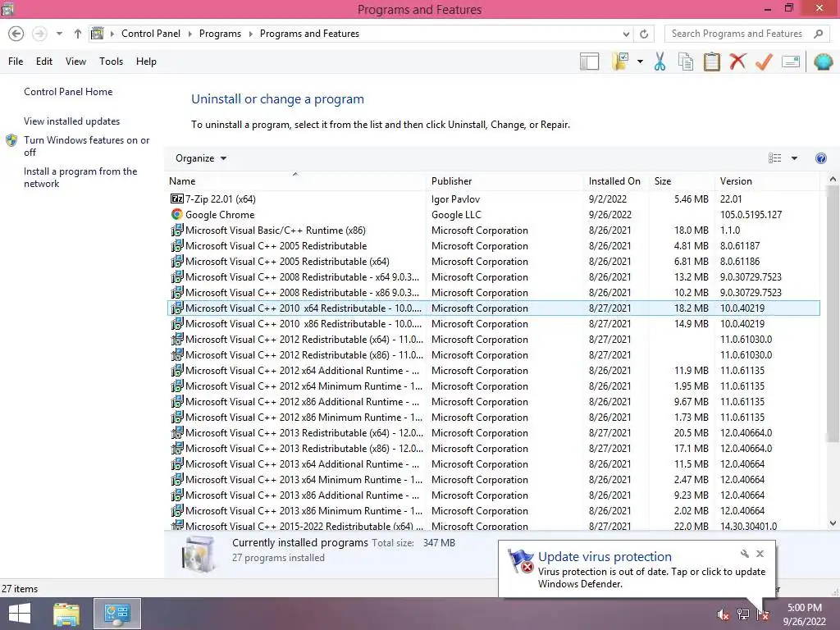Viewport: 840px width, 630px height.
Task: Open File Explorer from the taskbar
Action: click(66, 614)
